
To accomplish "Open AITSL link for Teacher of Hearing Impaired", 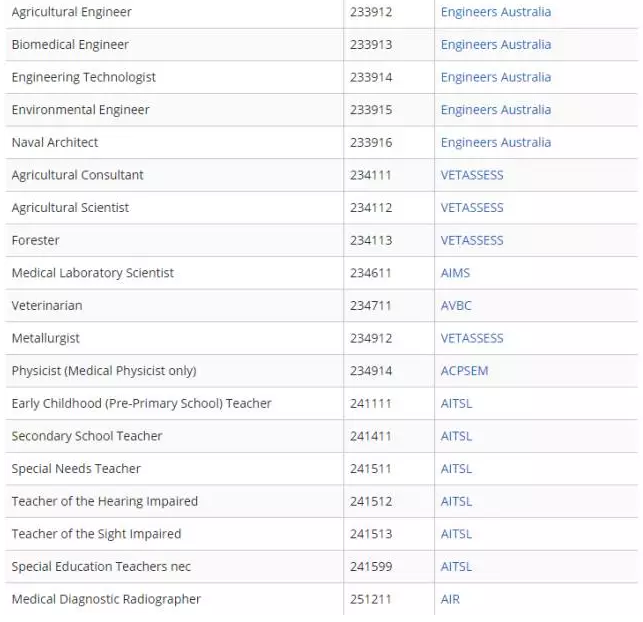I will click(456, 502).
